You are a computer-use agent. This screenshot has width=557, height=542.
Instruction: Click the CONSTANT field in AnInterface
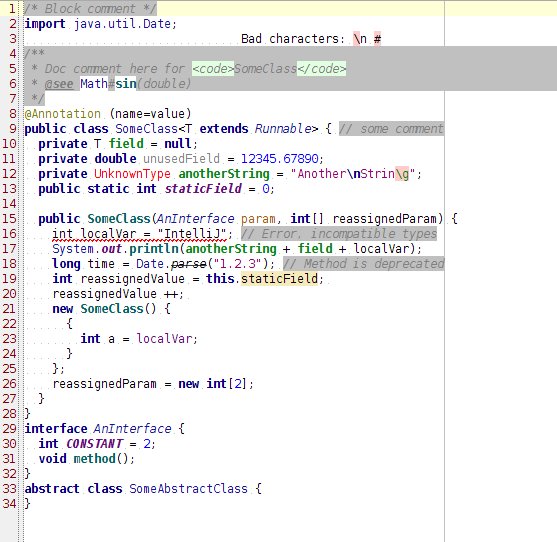(95, 444)
